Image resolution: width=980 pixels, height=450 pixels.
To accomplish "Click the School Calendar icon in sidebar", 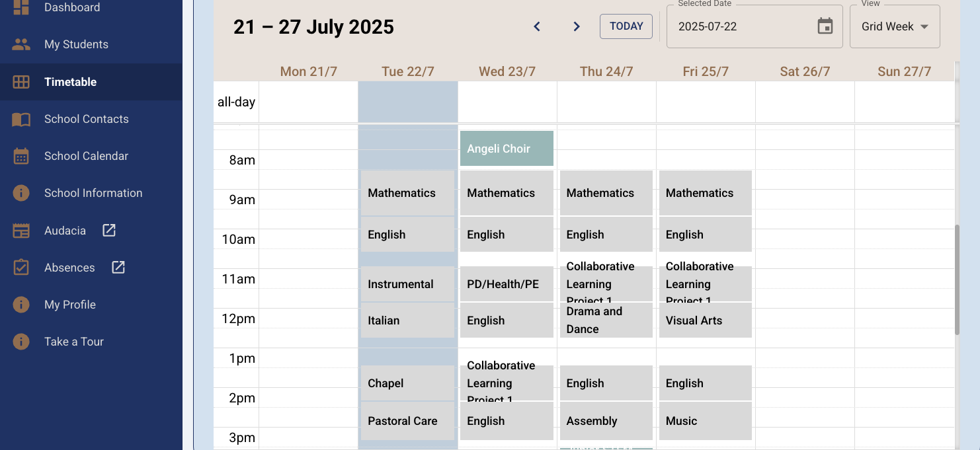I will [21, 156].
